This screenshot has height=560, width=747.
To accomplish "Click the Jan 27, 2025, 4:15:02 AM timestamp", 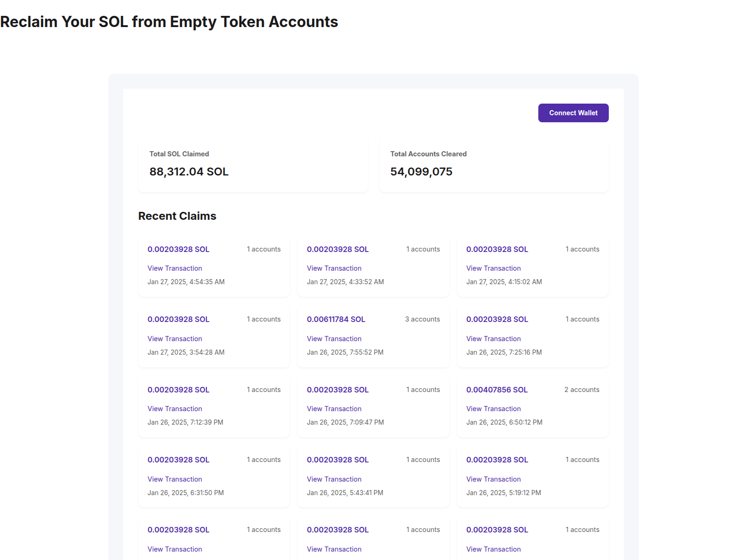I will (504, 282).
